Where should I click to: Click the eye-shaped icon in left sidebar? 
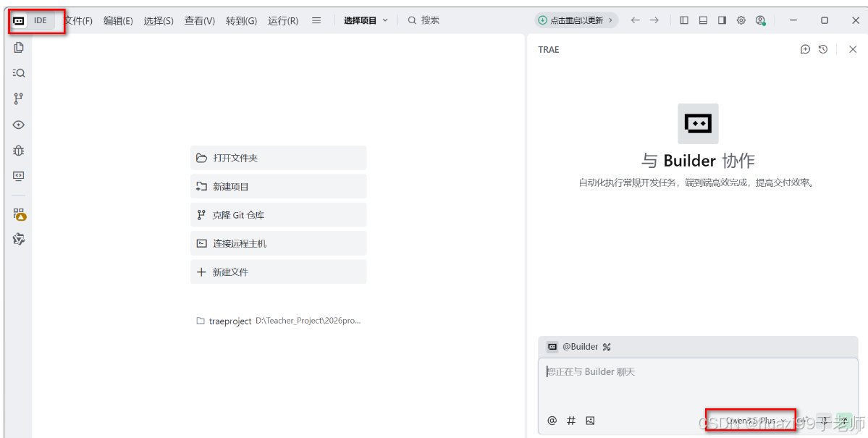coord(19,125)
